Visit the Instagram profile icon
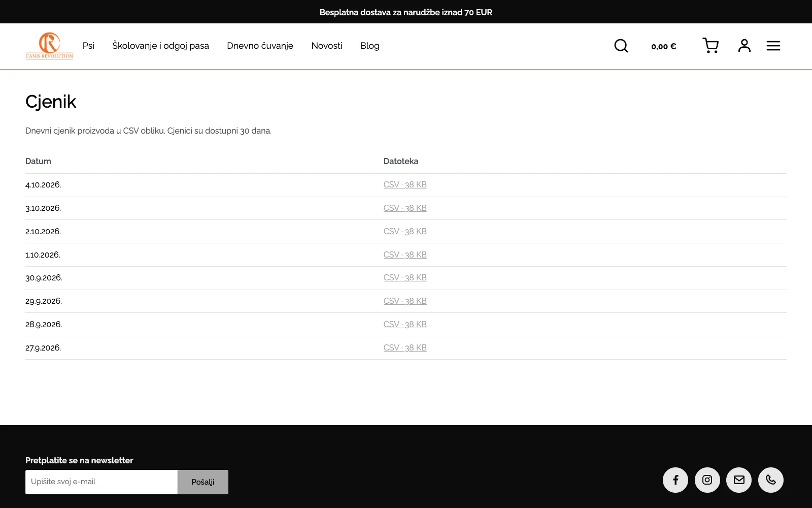The image size is (812, 508). click(x=707, y=480)
